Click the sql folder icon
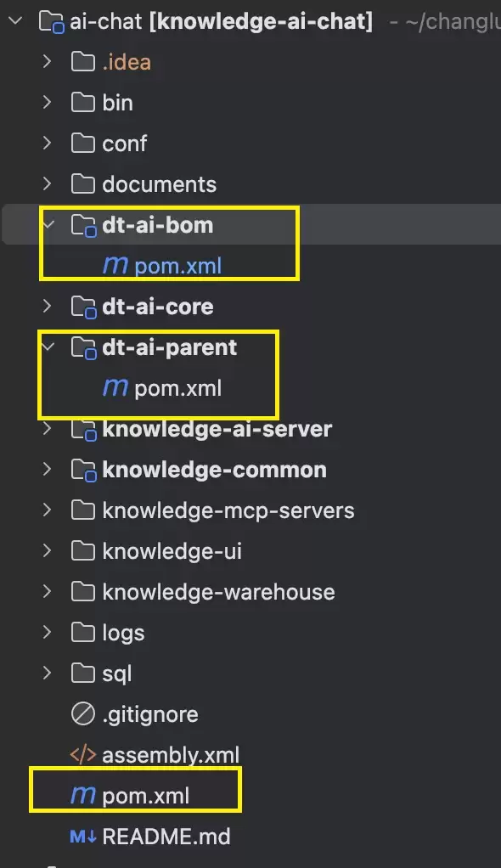This screenshot has height=868, width=501. (x=83, y=674)
